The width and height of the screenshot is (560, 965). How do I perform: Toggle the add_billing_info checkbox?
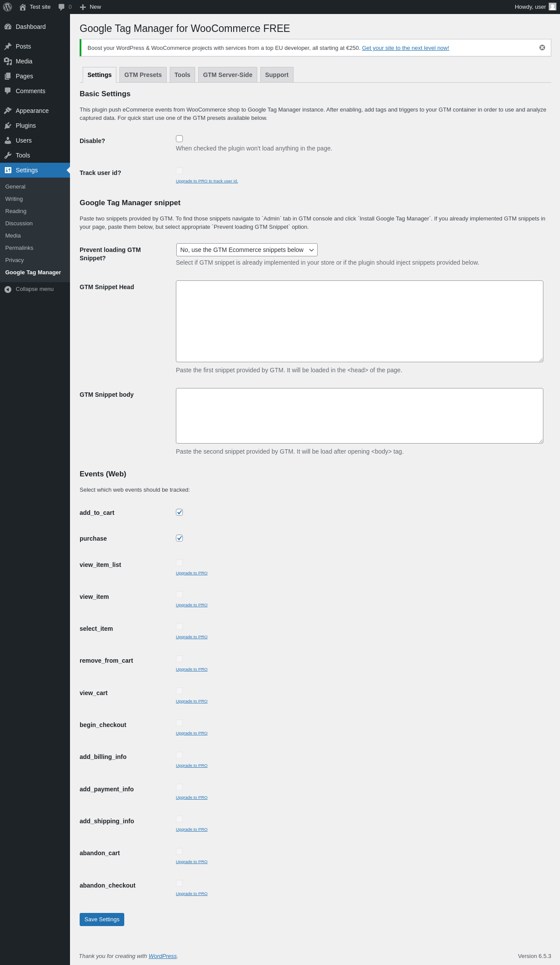[x=179, y=755]
